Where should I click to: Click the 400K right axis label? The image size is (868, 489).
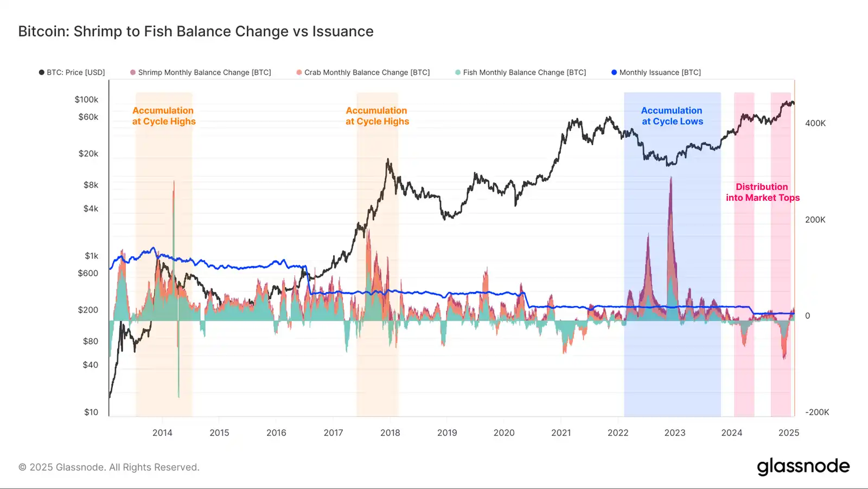815,123
